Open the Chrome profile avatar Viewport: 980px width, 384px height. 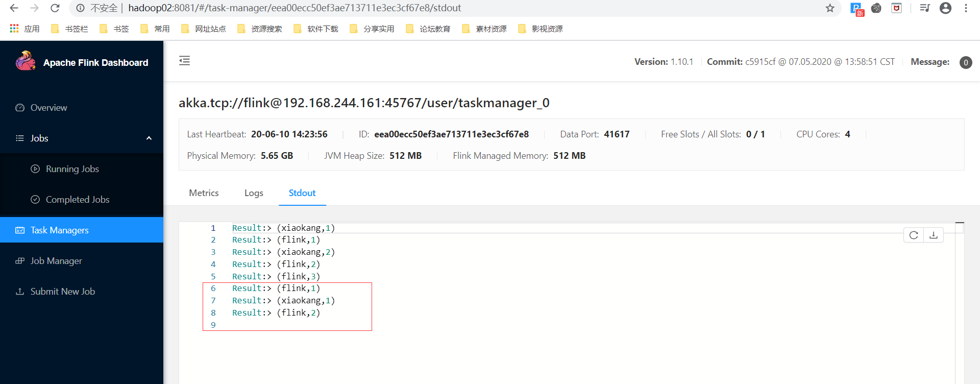[945, 8]
